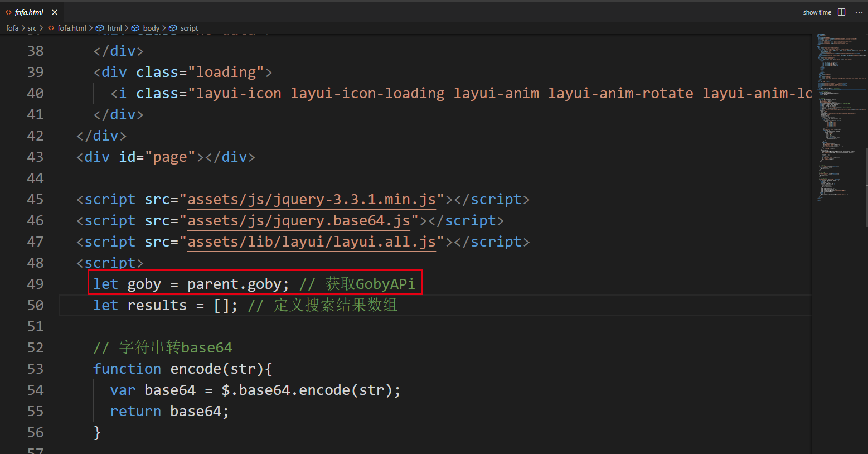Click the 'id="page"' attribute text
The height and width of the screenshot is (454, 868).
coord(157,157)
